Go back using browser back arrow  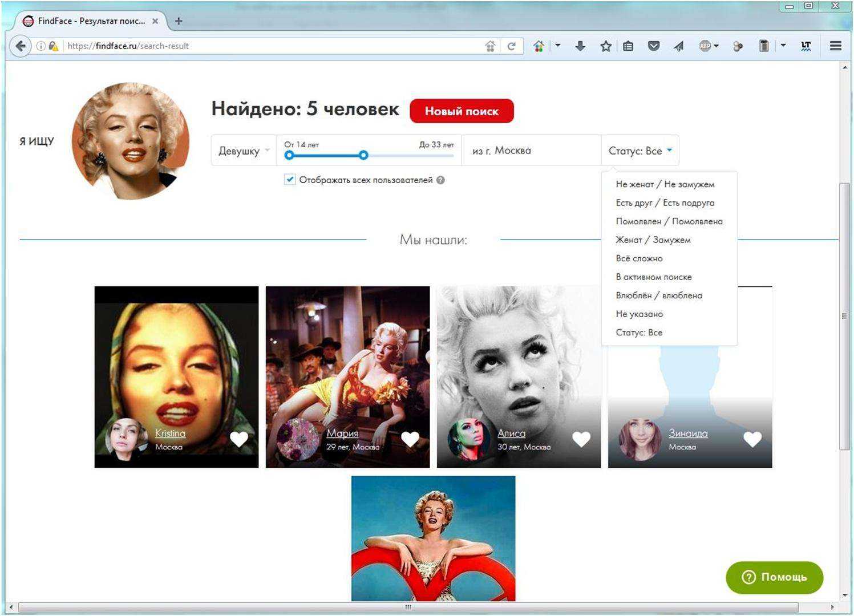pyautogui.click(x=21, y=46)
